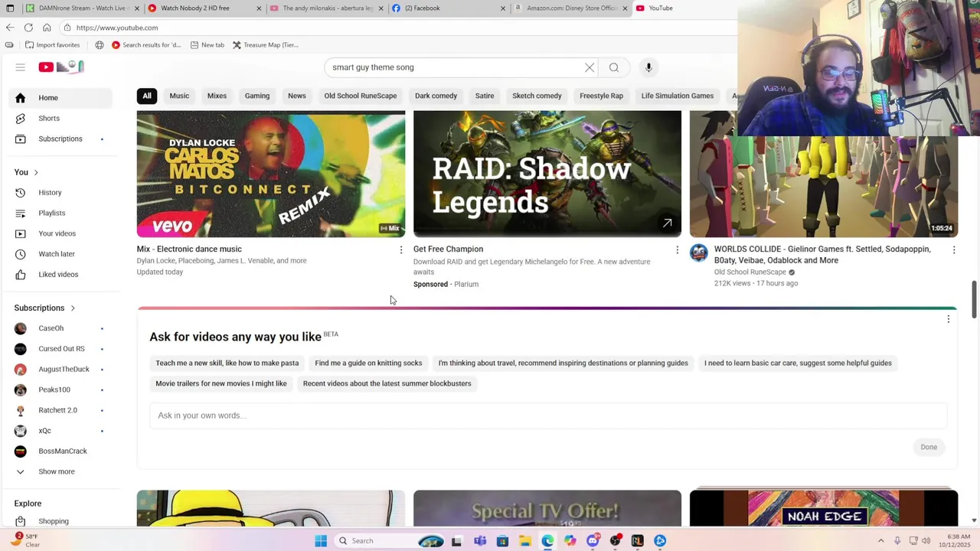Select the Old School RuneScape chip
This screenshot has width=980, height=551.
click(x=361, y=96)
